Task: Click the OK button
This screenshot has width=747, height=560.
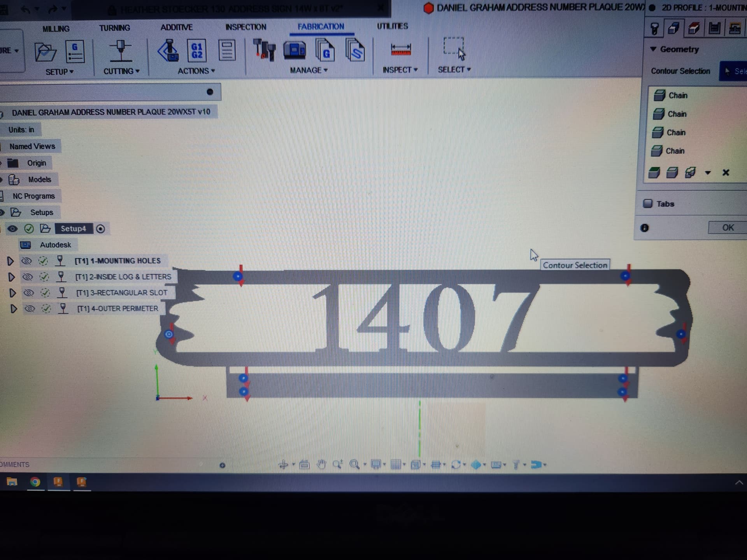Action: (728, 227)
